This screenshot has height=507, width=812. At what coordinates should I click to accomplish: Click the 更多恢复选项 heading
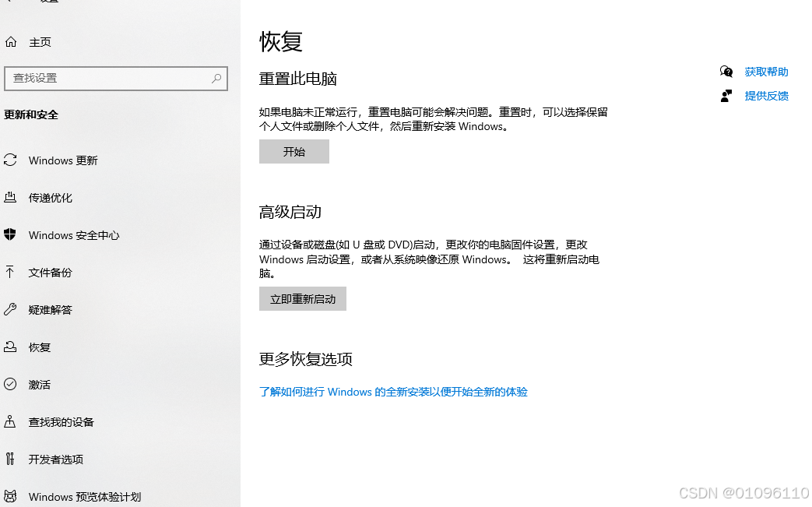coord(305,359)
